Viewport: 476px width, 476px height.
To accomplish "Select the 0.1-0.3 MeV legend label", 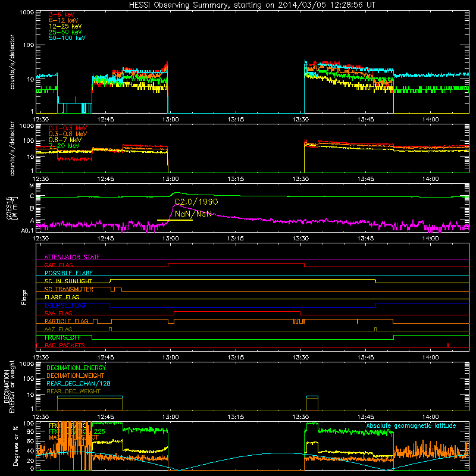I will click(68, 128).
